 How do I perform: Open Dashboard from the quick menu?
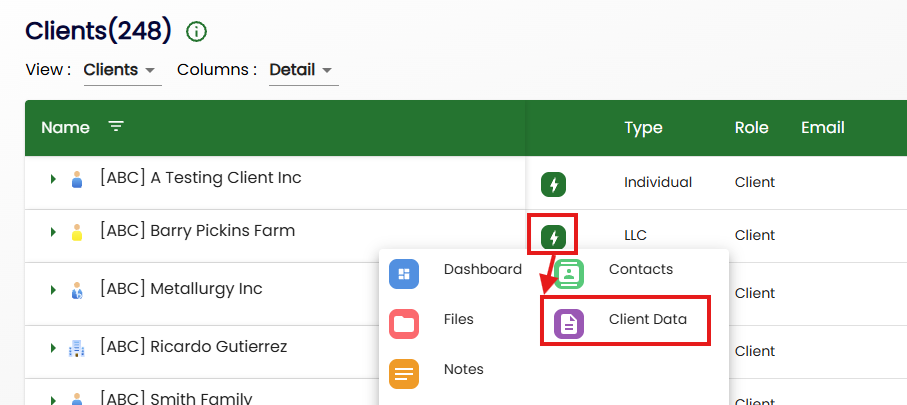pyautogui.click(x=404, y=273)
